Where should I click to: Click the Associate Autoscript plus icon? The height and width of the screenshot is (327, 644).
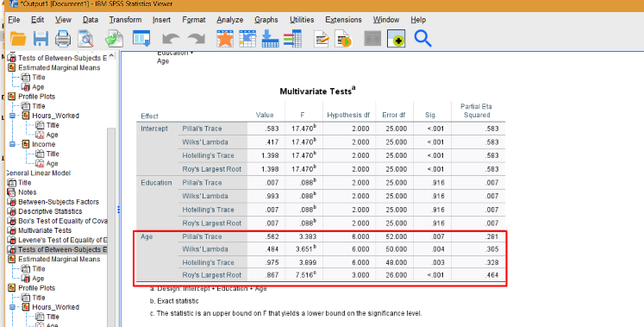396,39
